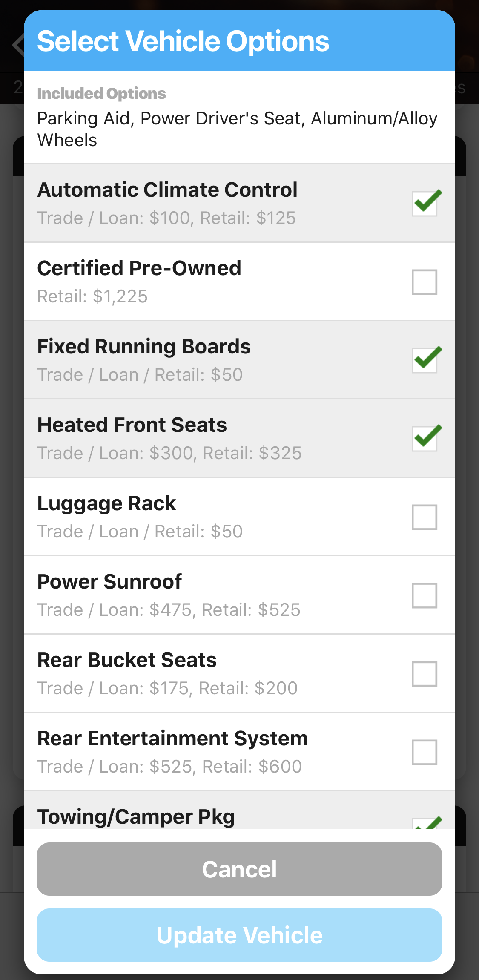Disable the Heated Front Seats option
Screen dimensions: 479x980
click(425, 438)
